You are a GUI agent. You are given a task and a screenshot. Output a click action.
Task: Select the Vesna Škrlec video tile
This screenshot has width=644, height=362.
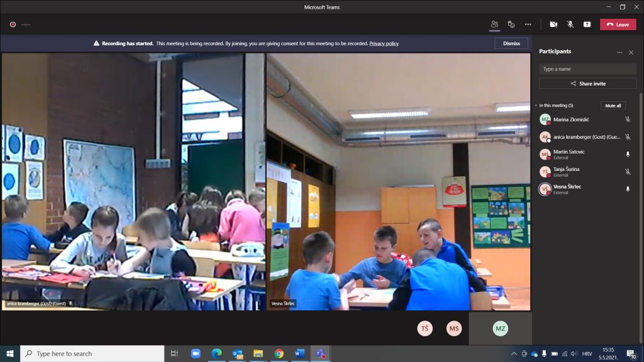(398, 182)
